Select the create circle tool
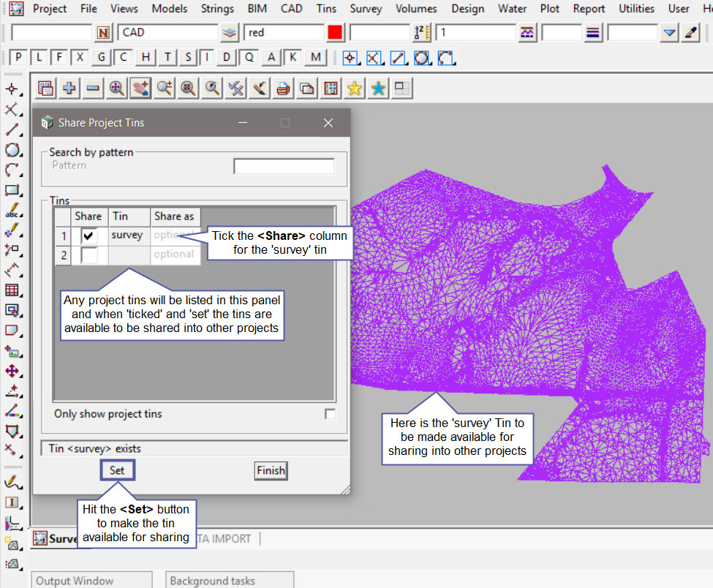Screen dimensions: 713x588 pos(12,150)
